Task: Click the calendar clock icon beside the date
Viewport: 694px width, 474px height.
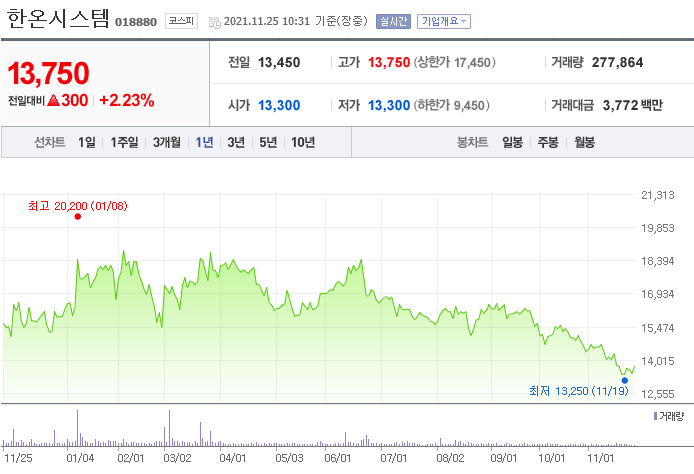Action: point(215,22)
